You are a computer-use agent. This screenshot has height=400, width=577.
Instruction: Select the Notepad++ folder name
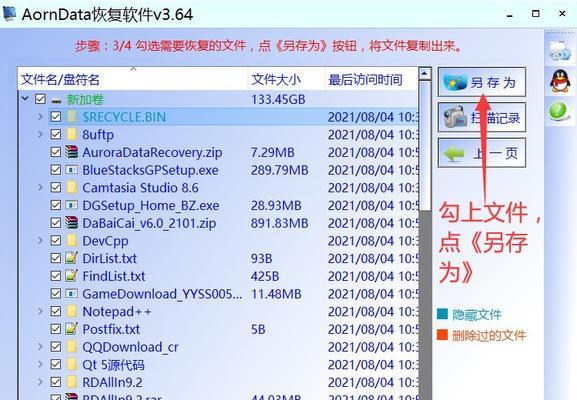(x=117, y=311)
